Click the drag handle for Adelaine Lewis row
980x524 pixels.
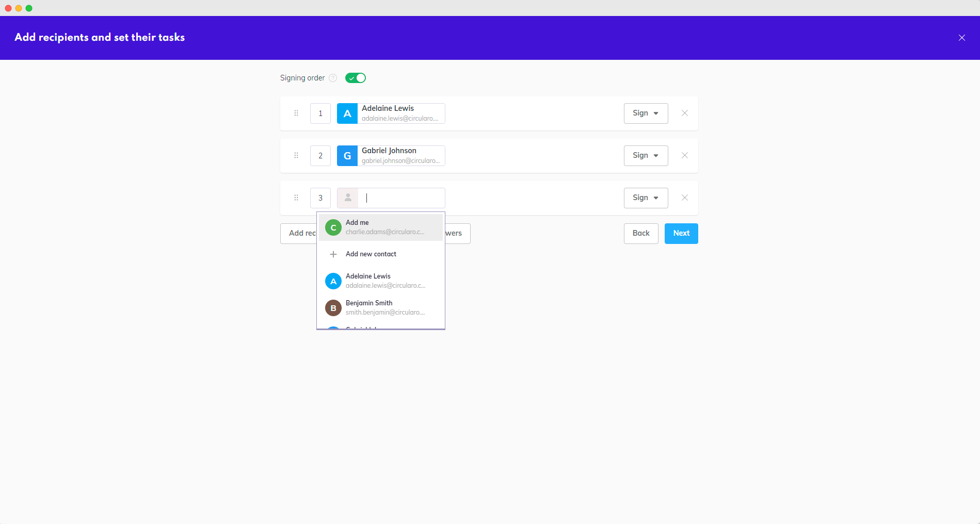[296, 113]
